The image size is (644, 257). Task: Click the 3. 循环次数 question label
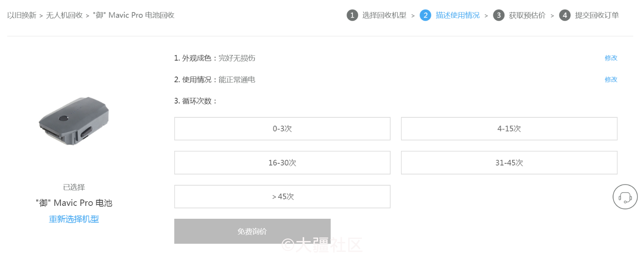click(196, 101)
